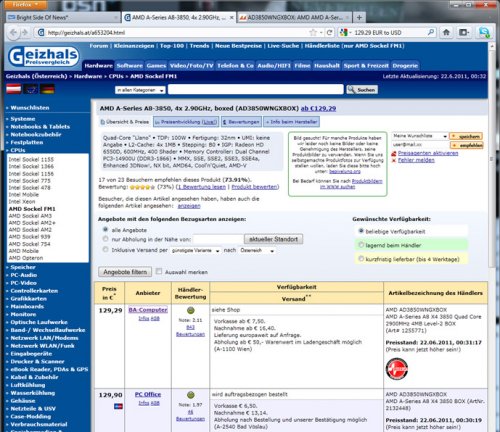Select the 'lagernd beim Händler' radio button
This screenshot has width=500, height=432.
(361, 245)
